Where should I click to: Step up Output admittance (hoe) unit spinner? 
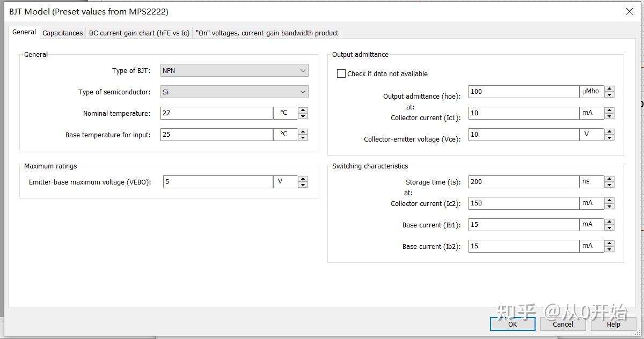point(609,89)
